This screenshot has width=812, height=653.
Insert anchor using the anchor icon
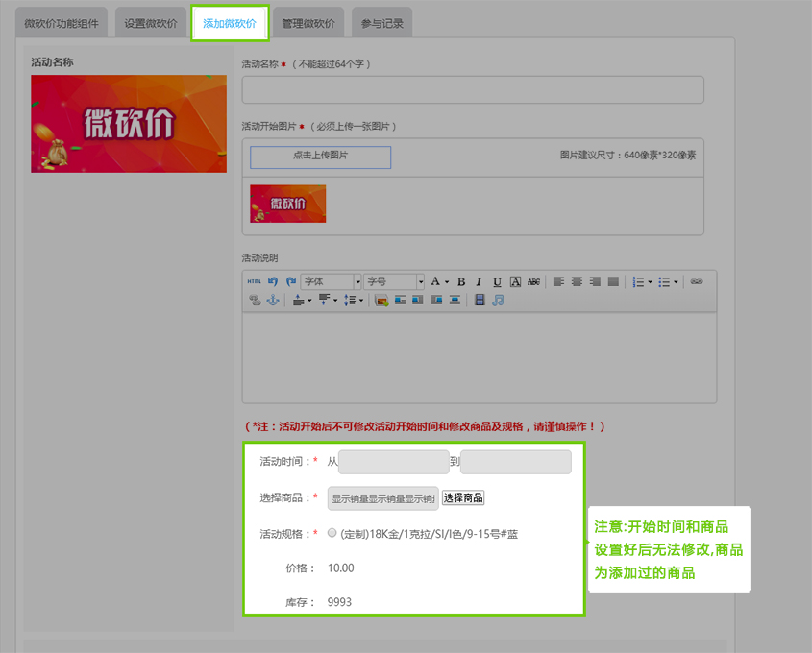pos(272,300)
